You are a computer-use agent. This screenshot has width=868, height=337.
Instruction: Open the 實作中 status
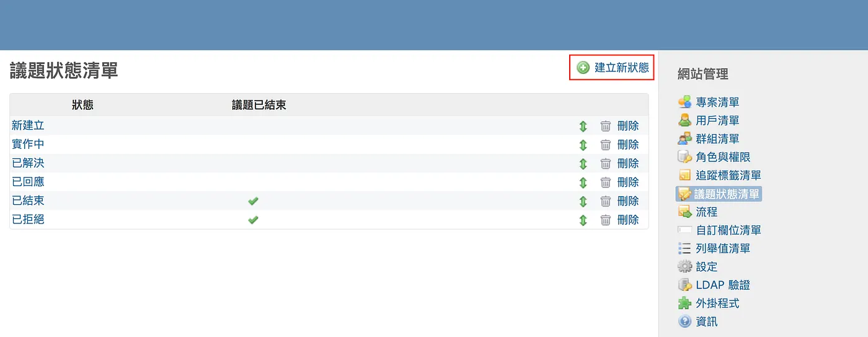coord(28,144)
